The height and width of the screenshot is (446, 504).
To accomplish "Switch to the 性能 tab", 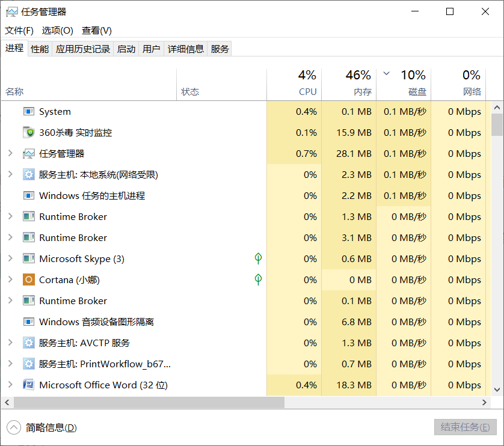I will tap(40, 49).
